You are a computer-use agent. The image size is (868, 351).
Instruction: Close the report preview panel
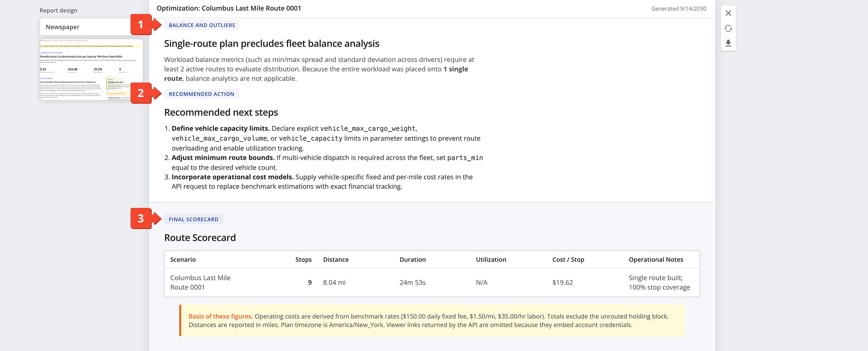(728, 13)
